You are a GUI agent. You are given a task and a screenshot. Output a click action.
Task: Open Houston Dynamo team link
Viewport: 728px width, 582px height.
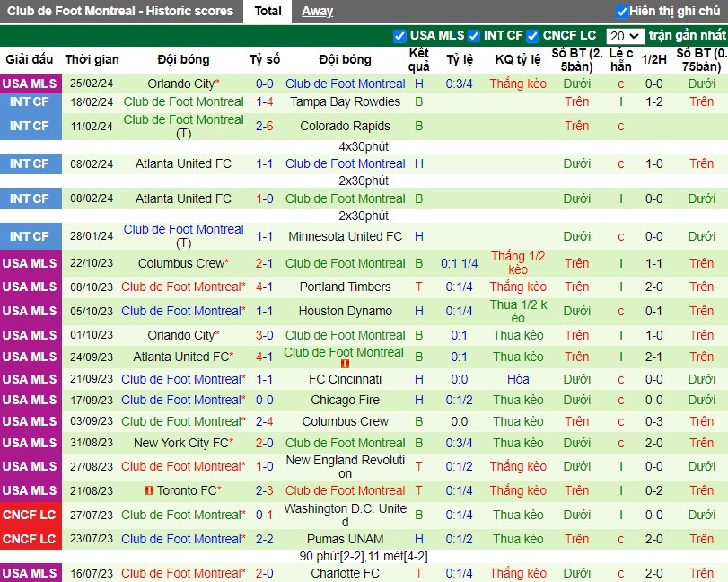[345, 311]
